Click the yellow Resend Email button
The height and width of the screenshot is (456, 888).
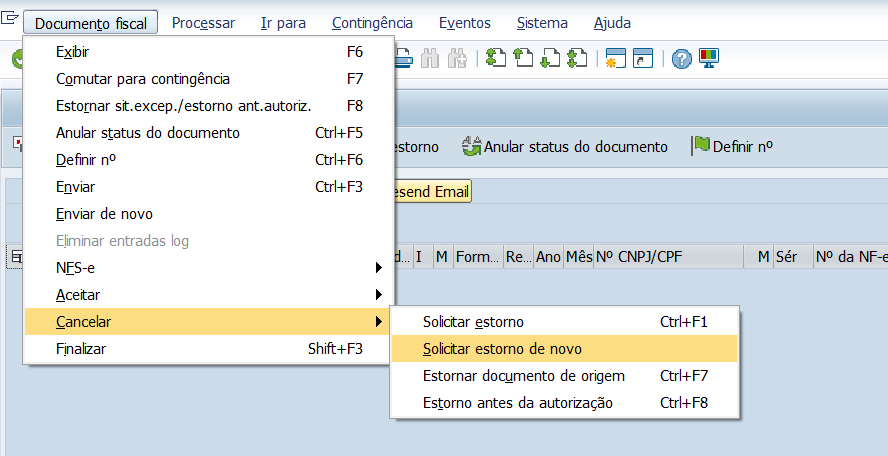(x=432, y=192)
